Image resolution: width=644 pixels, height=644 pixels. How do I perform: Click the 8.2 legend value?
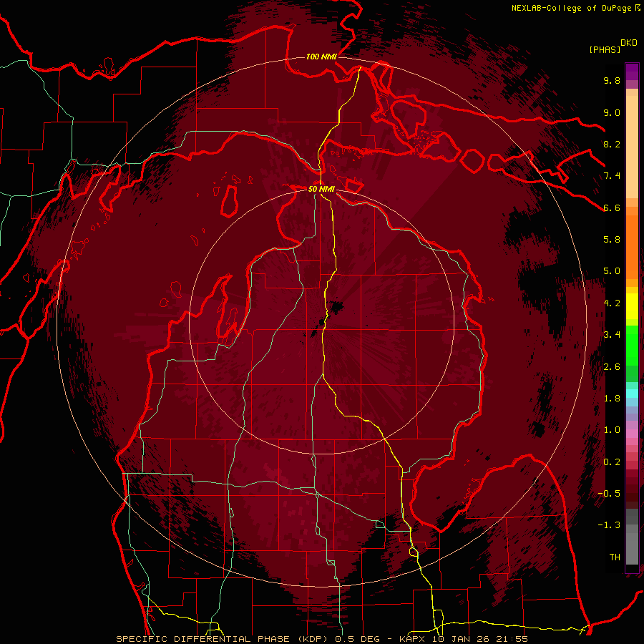612,144
